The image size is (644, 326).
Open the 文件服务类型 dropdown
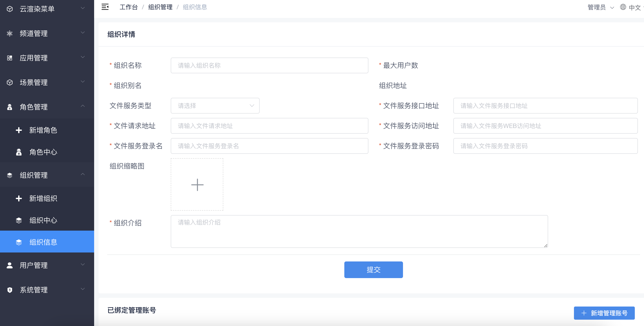point(215,106)
